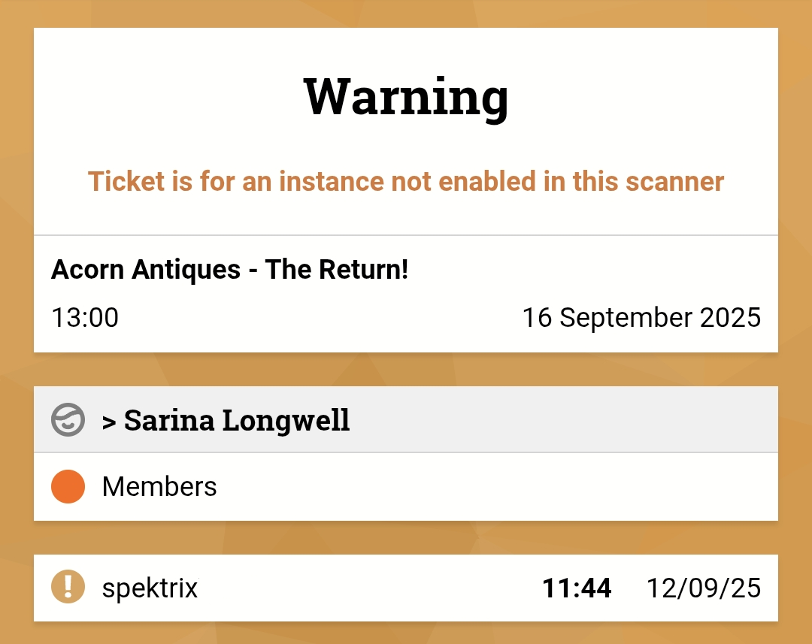Select the orange Members ticket type dot
This screenshot has width=812, height=644.
[x=67, y=487]
